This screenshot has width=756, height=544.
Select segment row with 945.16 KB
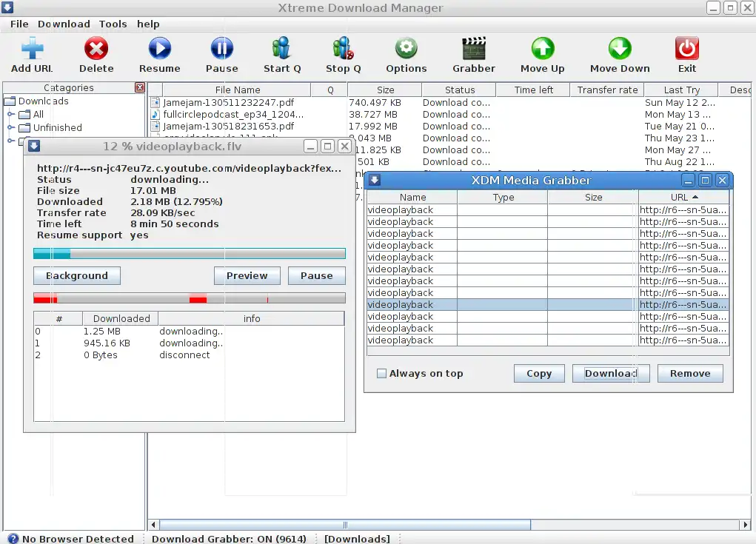pyautogui.click(x=189, y=343)
